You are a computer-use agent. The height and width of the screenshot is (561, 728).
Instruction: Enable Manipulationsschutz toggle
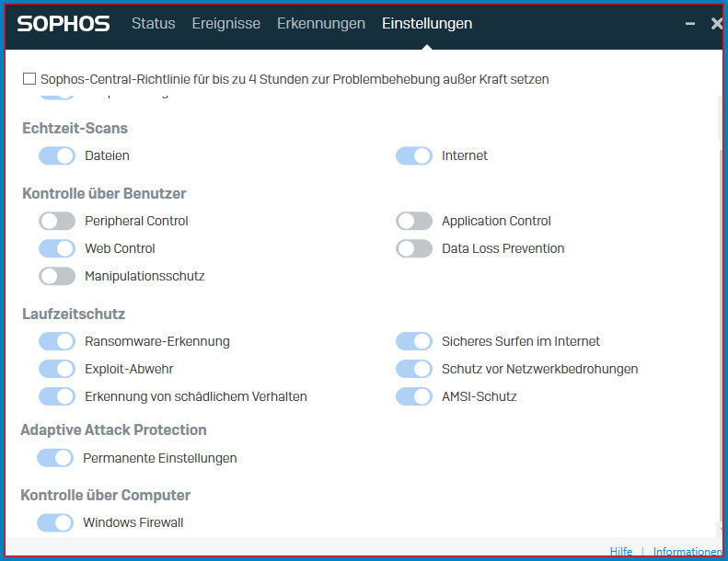57,276
